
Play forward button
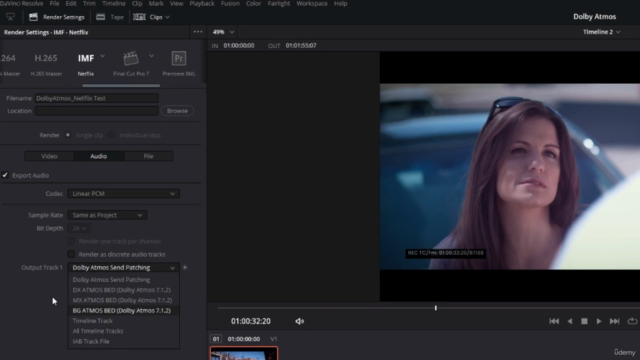tap(599, 321)
